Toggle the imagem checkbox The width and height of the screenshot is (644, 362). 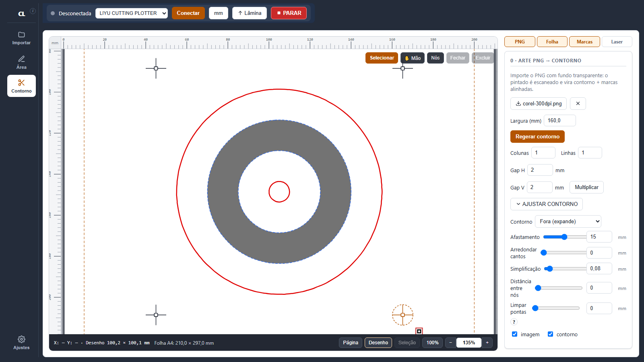(x=514, y=334)
